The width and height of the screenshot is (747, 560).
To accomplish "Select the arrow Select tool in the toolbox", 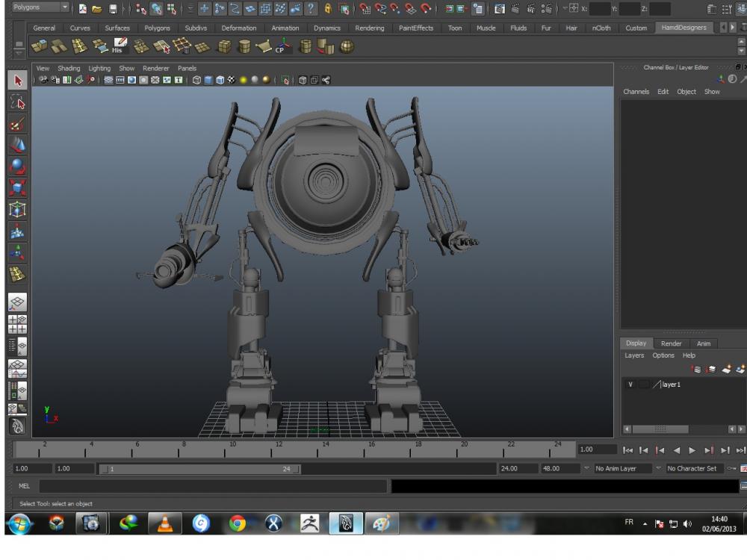I will (x=18, y=81).
